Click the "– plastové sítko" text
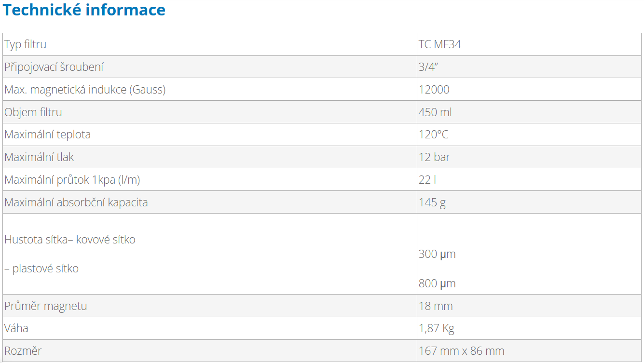The height and width of the screenshot is (363, 644). click(x=41, y=269)
